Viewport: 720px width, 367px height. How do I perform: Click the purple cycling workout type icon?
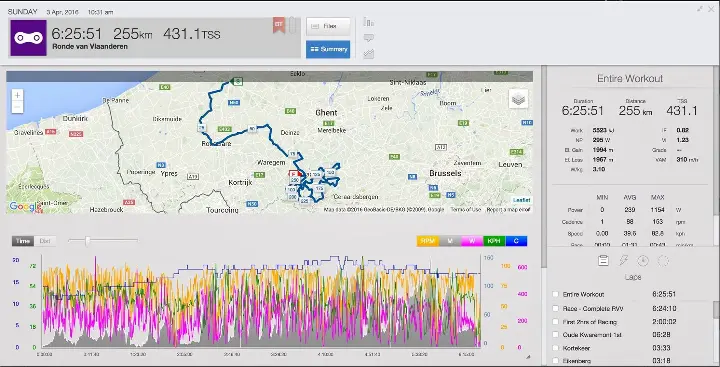[x=28, y=38]
